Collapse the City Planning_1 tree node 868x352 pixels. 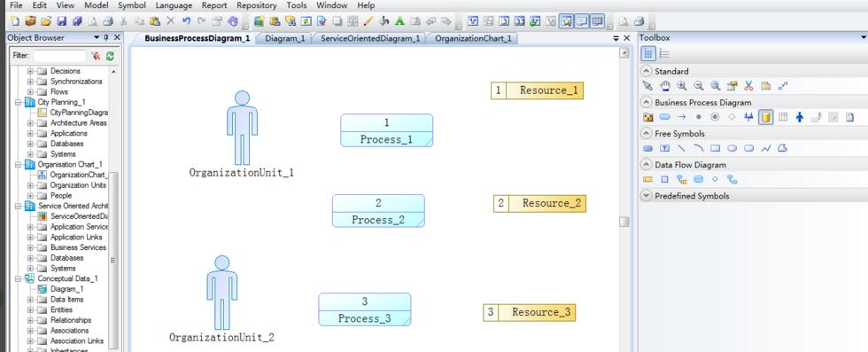pyautogui.click(x=19, y=102)
